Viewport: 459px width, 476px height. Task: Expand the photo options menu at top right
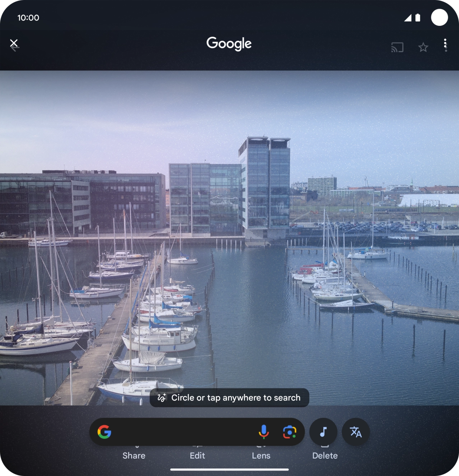tap(445, 45)
